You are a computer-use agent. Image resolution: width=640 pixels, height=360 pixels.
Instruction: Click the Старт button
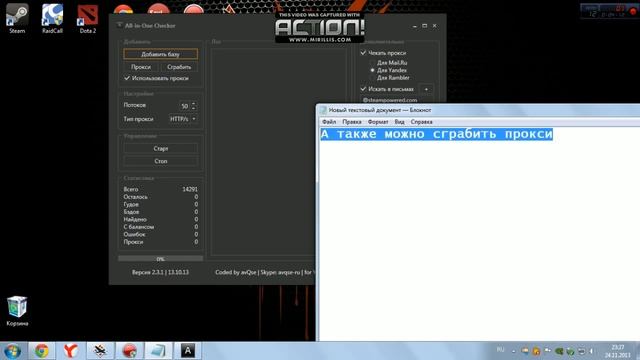(161, 149)
